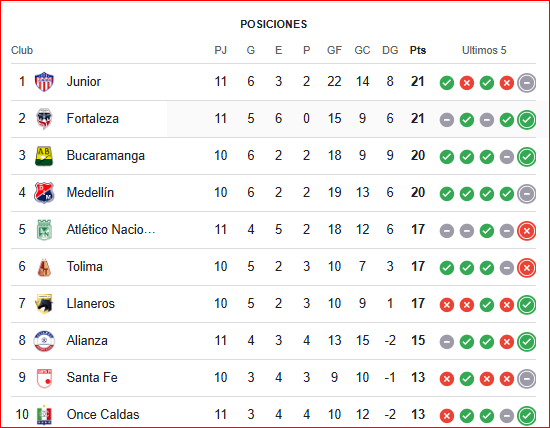The height and width of the screenshot is (428, 550).
Task: Click Tolima's highlighted red loss marker
Action: (526, 268)
